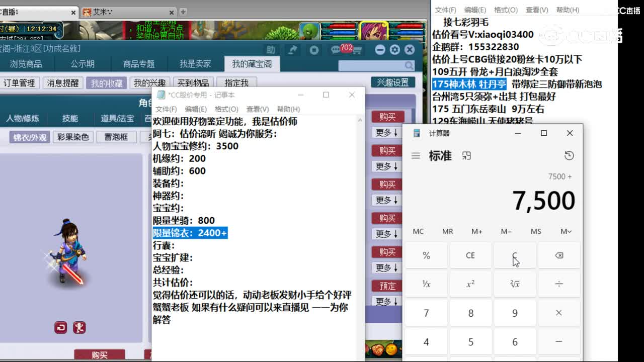Click the 助 help icon on the title bar
Image resolution: width=644 pixels, height=362 pixels.
point(270,49)
